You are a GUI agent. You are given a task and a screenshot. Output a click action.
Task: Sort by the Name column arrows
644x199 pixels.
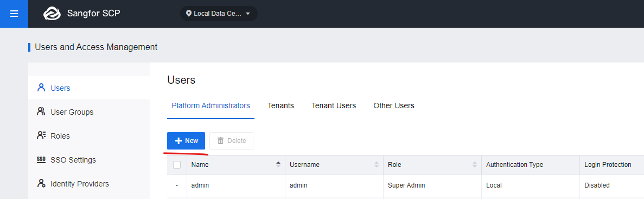click(278, 165)
